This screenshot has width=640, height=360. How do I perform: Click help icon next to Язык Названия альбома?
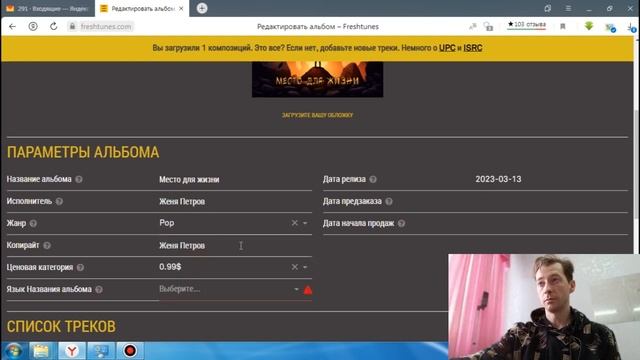pyautogui.click(x=99, y=289)
